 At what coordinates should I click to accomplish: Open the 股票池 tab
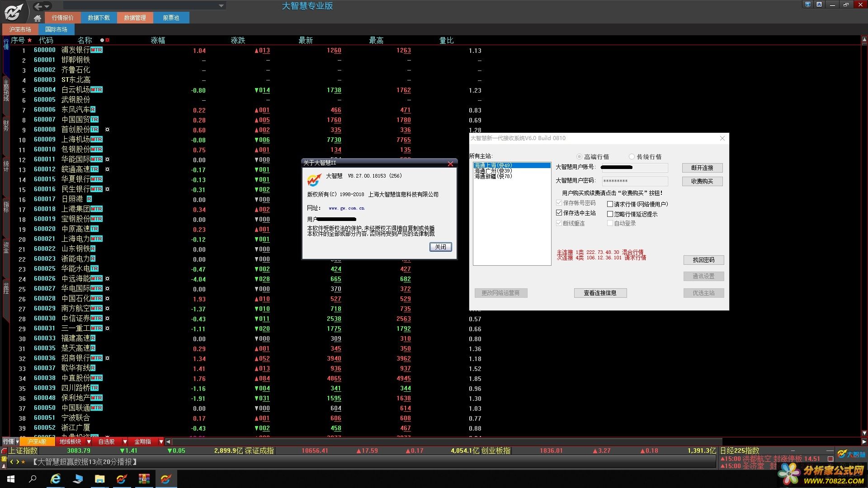pos(171,18)
